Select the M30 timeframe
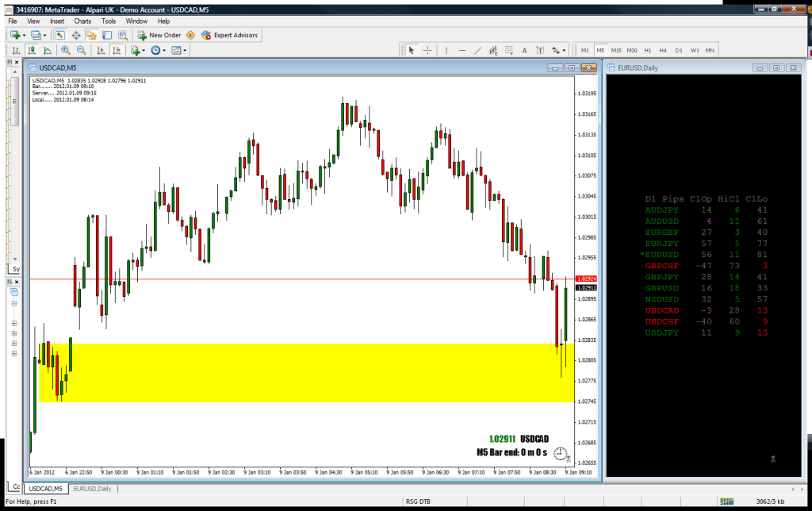The height and width of the screenshot is (511, 812). coord(632,50)
